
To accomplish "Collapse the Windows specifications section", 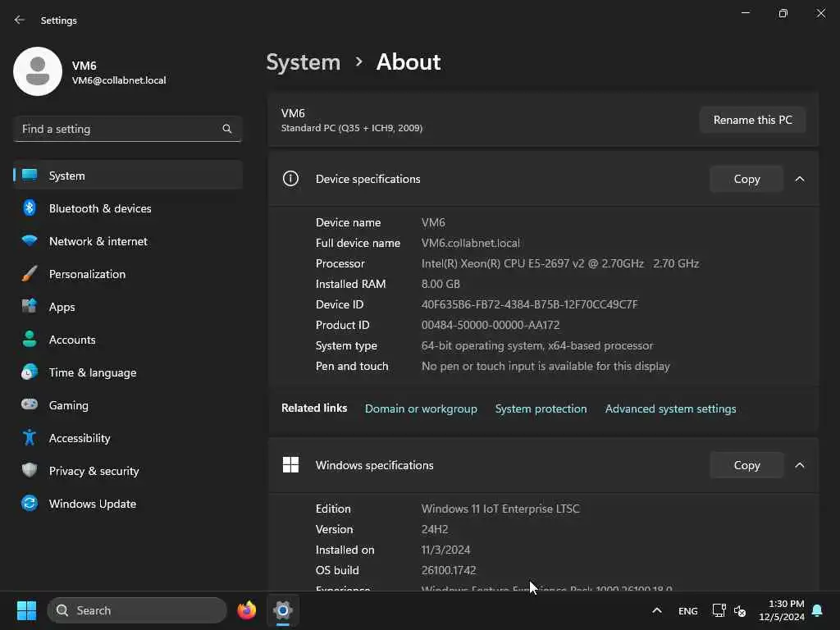I will [x=800, y=465].
